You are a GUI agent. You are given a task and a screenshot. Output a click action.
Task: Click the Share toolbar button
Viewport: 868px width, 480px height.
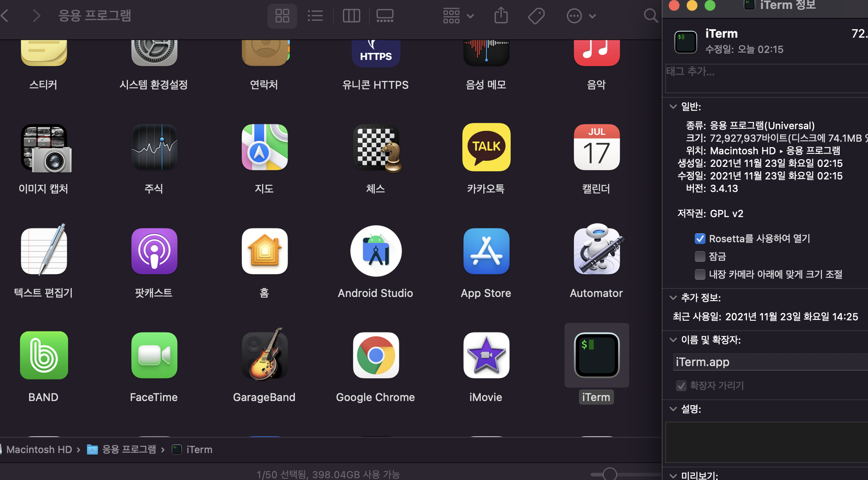point(501,16)
